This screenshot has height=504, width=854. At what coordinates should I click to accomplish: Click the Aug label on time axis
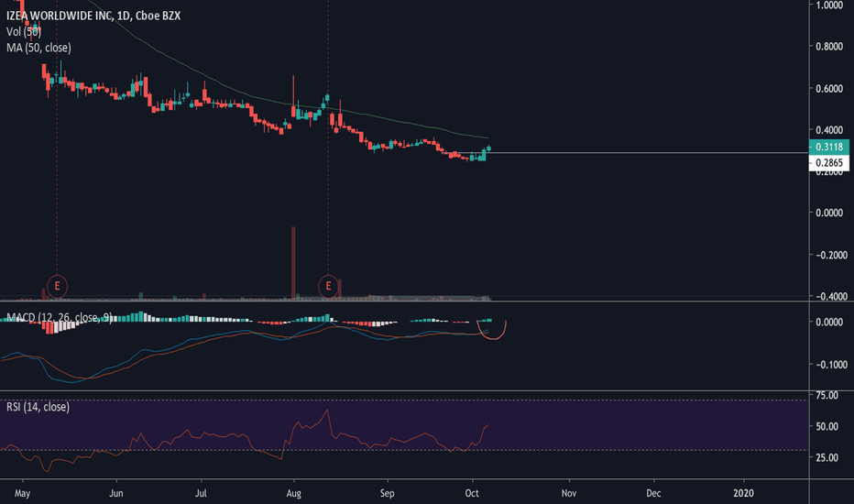tap(293, 493)
